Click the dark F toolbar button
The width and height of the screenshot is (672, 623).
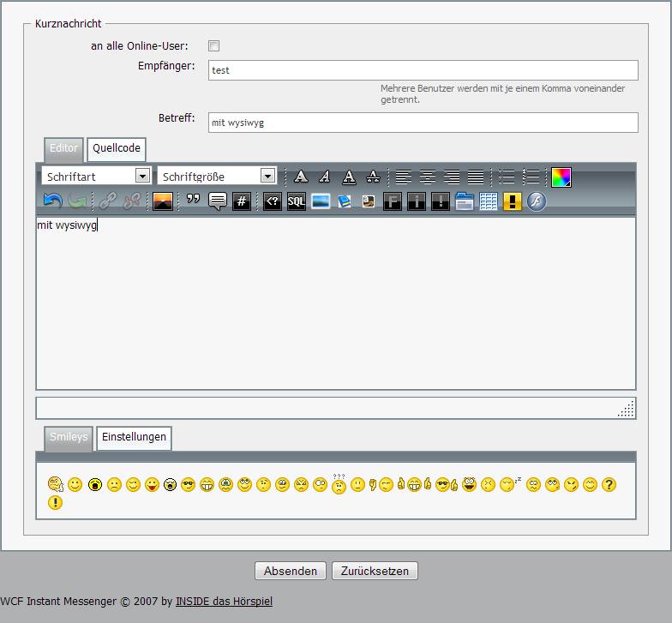point(393,201)
